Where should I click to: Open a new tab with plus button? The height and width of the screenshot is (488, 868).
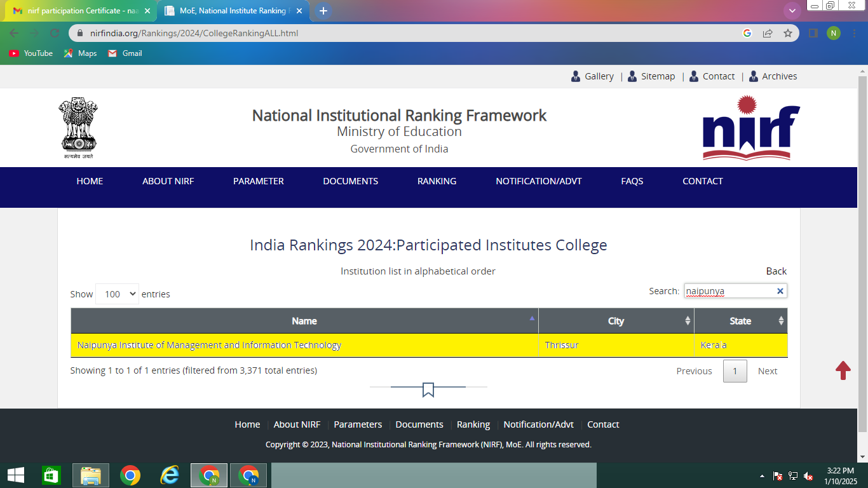323,11
